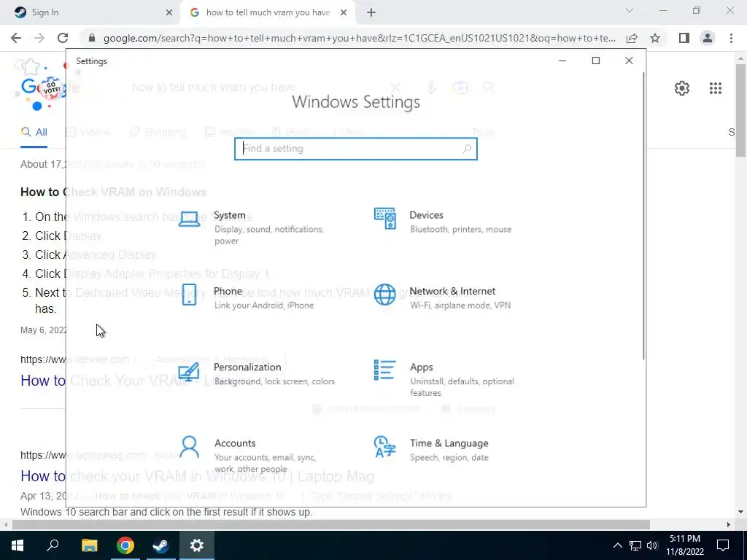747x560 pixels.
Task: Open Steam from taskbar
Action: 160,545
